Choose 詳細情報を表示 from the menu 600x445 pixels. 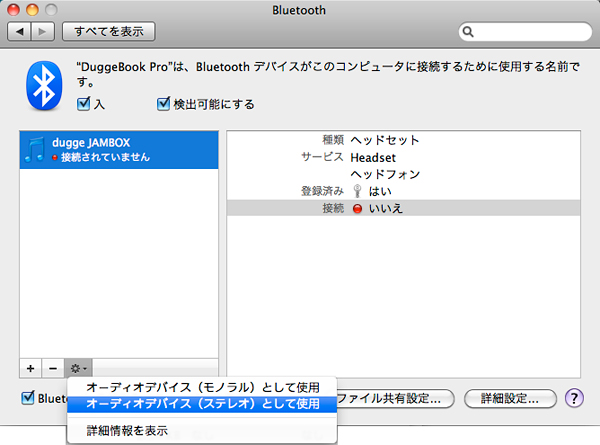[202, 430]
